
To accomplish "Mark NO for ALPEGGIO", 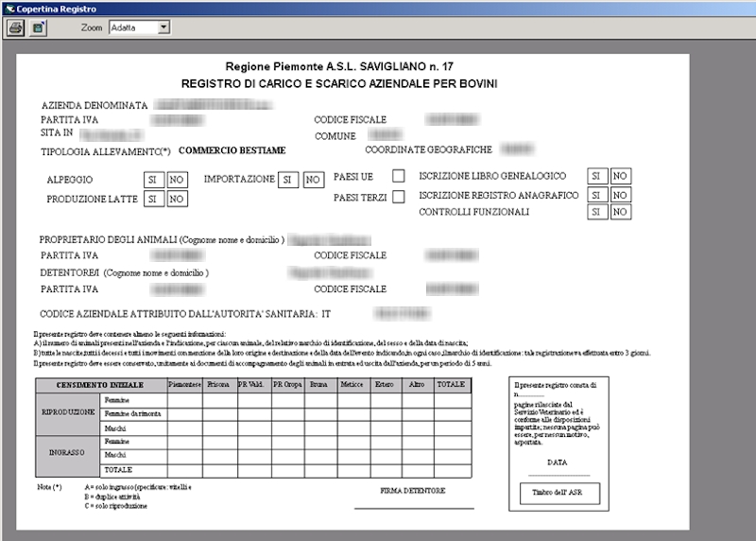I will tap(177, 180).
